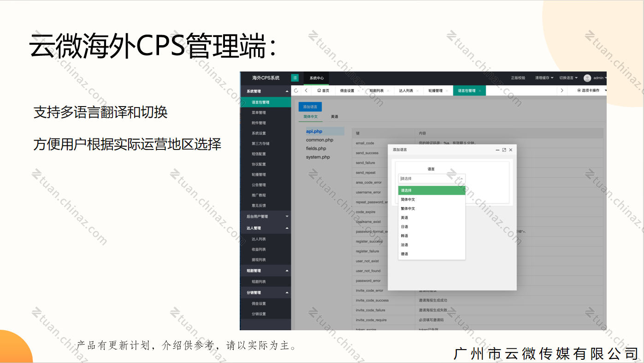Switch to the 佣金设置 tab
The height and width of the screenshot is (363, 644).
(347, 91)
